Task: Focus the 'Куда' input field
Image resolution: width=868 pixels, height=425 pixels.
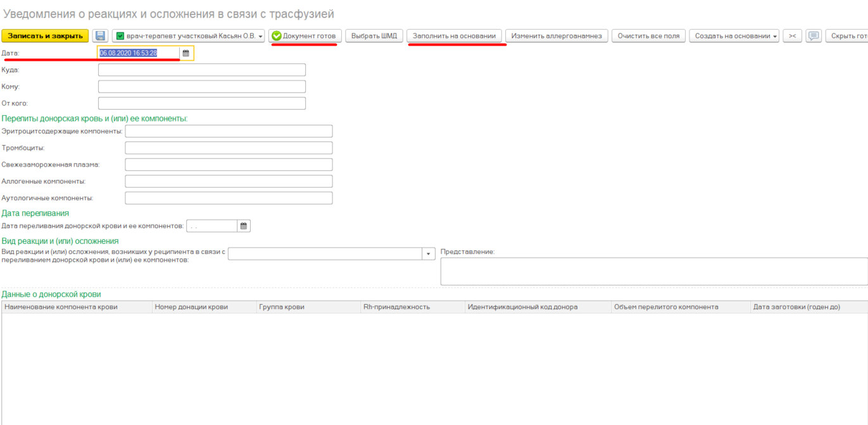Action: click(x=201, y=70)
